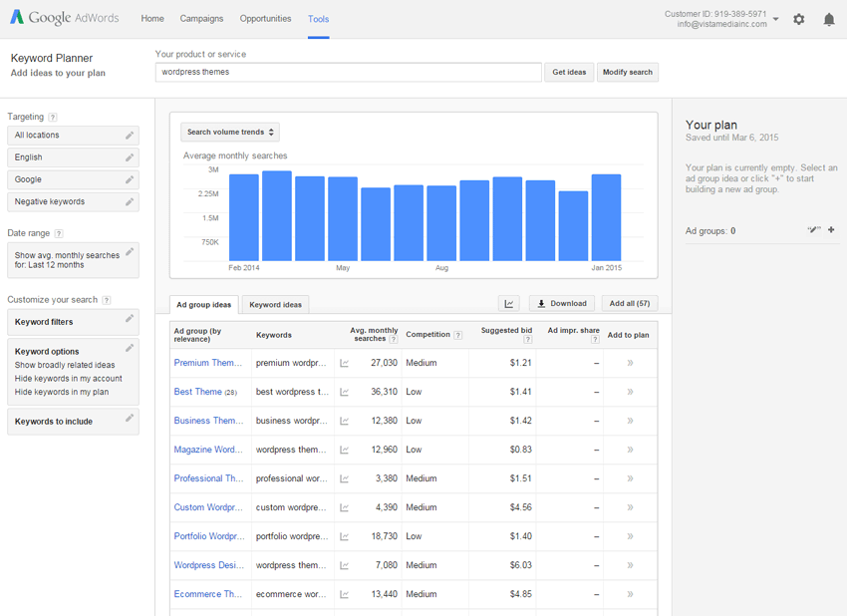Open help for Targeting

coord(53,117)
